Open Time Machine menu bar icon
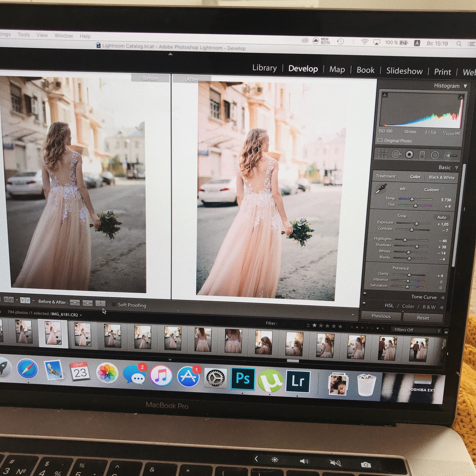This screenshot has width=476, height=476. pos(340,41)
